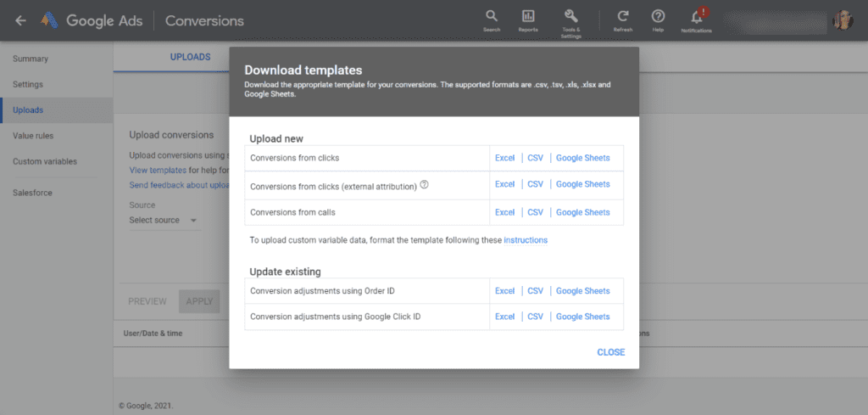This screenshot has width=868, height=415.
Task: Download Excel template for Conversions from clicks
Action: click(x=505, y=158)
